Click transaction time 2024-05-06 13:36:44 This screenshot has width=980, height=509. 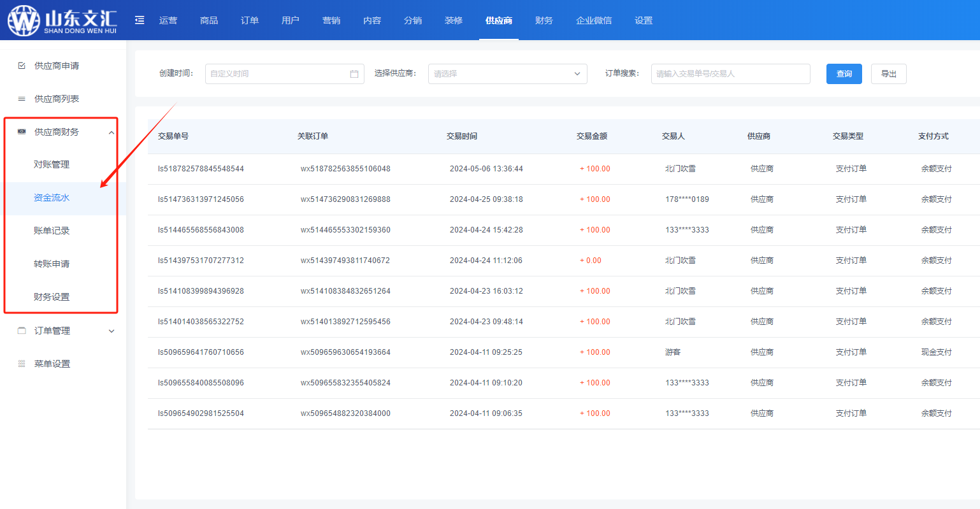486,169
